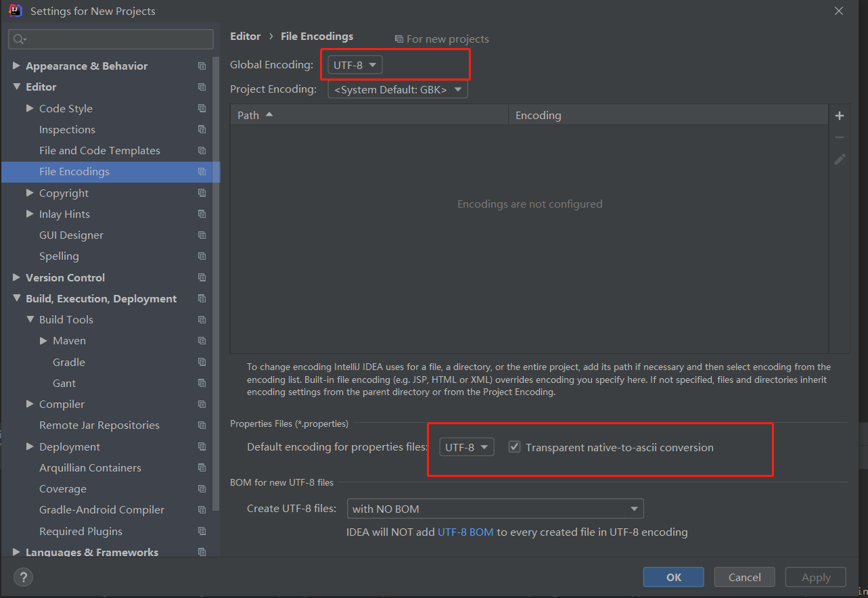The image size is (868, 598).
Task: Click the project-level icon beside GUI Designer
Action: (202, 235)
